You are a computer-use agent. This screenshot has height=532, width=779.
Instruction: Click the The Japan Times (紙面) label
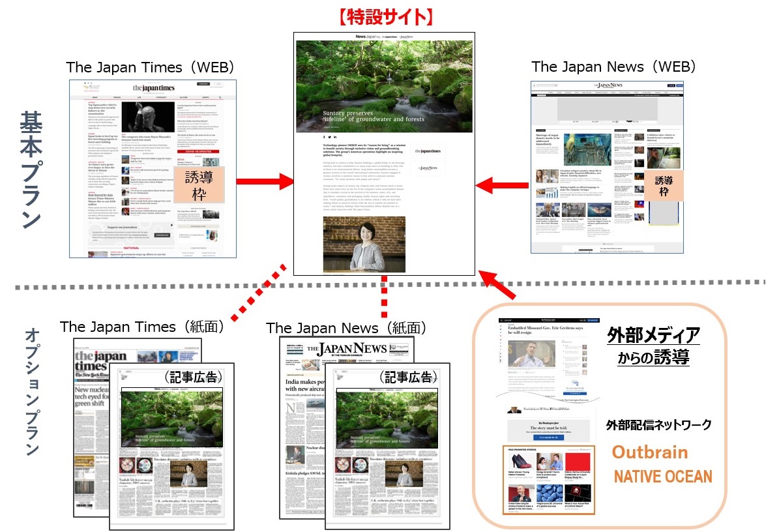[x=141, y=327]
